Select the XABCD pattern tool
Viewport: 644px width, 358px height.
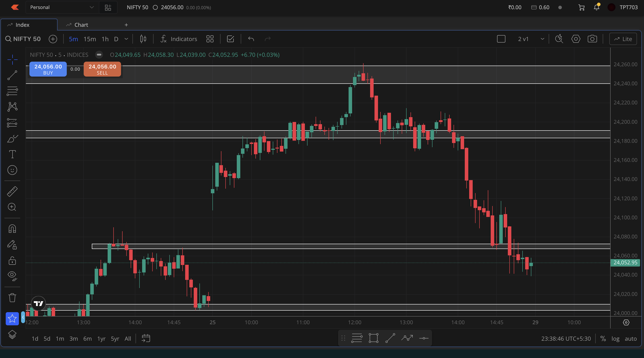click(x=12, y=107)
